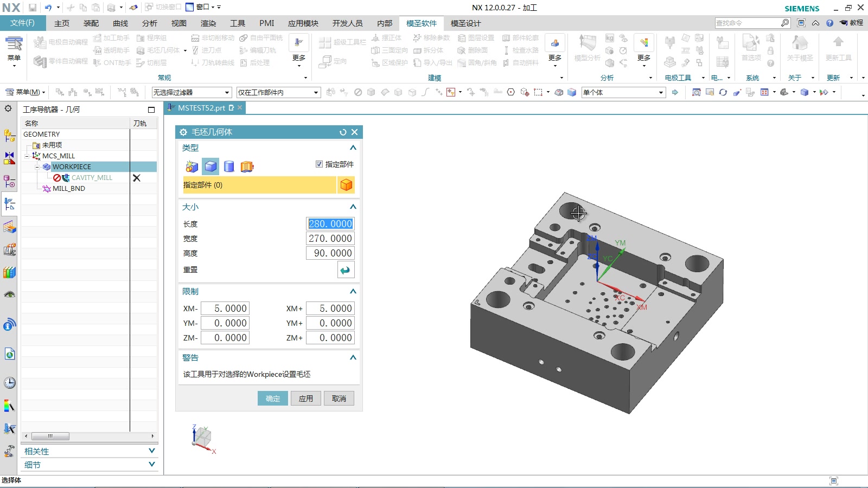This screenshot has width=868, height=488.
Task: Toggle the 指定部件 checkbox
Action: pyautogui.click(x=319, y=164)
